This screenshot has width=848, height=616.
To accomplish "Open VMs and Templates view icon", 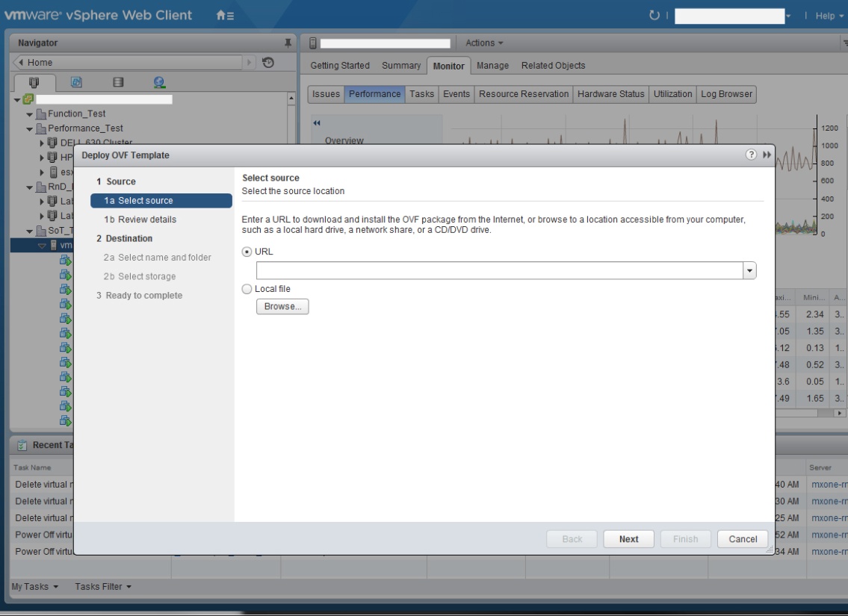I will click(75, 84).
